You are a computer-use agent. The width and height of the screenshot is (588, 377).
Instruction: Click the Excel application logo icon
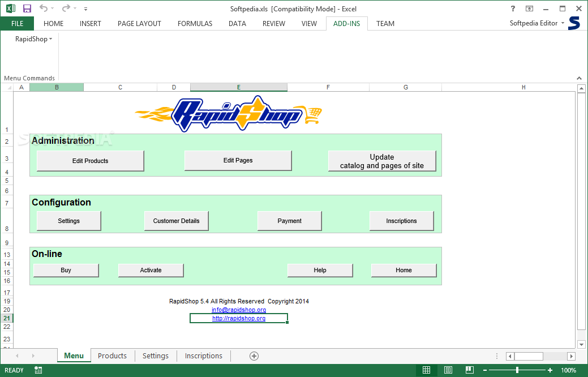pos(11,8)
